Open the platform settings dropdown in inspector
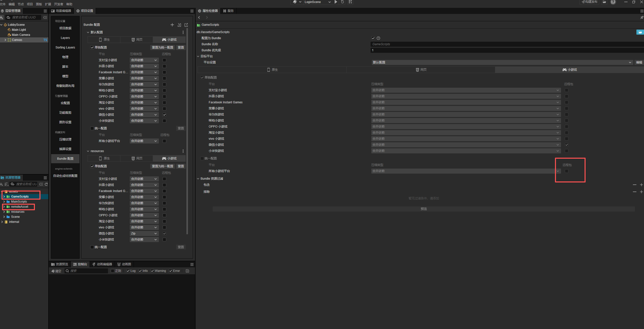This screenshot has width=644, height=329. coord(502,62)
